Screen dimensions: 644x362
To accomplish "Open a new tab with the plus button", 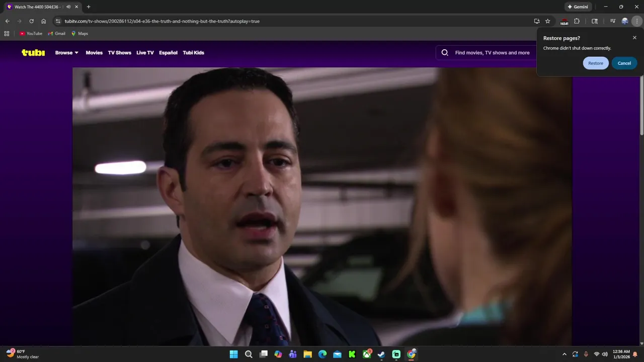I will (x=89, y=7).
